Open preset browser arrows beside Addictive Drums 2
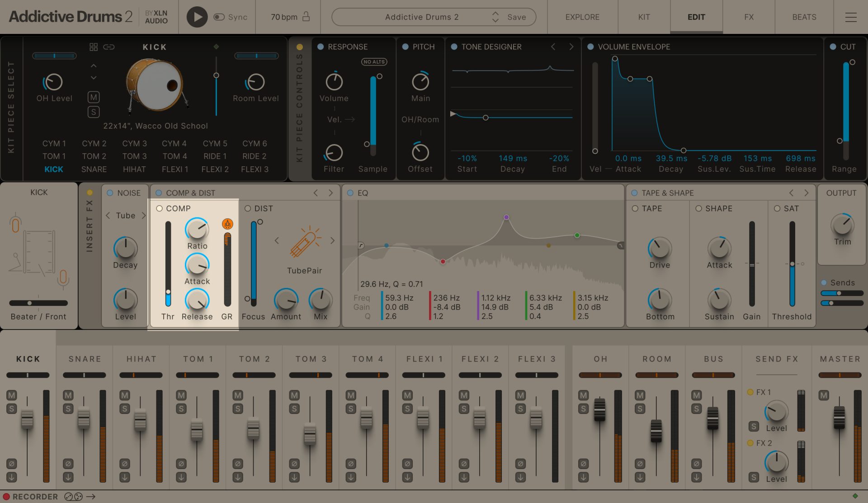 (495, 17)
